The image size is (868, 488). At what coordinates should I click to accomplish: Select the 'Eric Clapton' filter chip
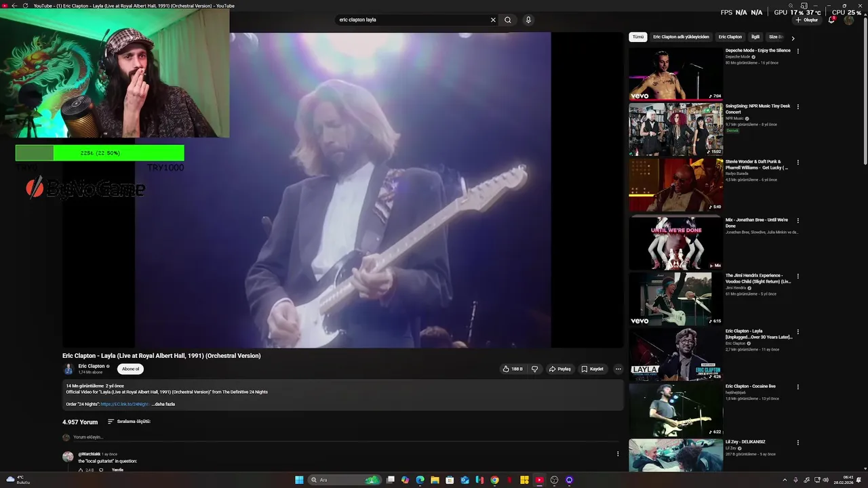(730, 37)
